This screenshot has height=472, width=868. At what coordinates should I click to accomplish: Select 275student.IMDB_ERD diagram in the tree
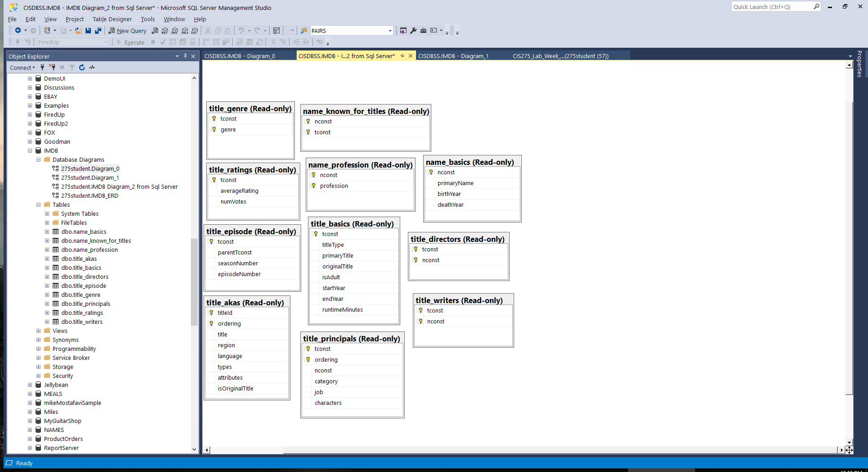click(90, 196)
